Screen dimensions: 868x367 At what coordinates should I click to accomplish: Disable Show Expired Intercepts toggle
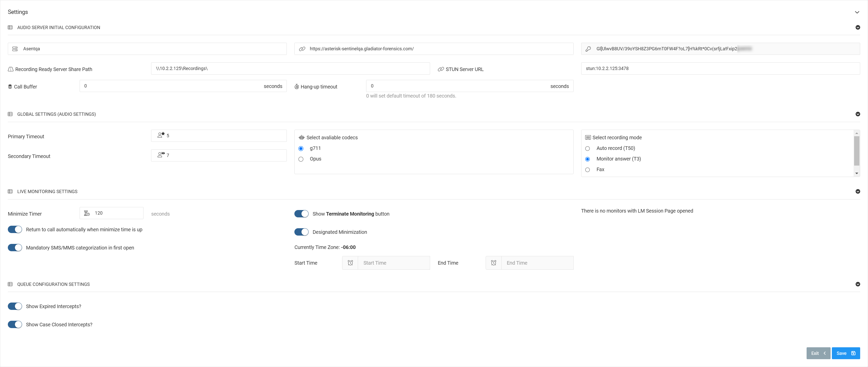pos(14,306)
